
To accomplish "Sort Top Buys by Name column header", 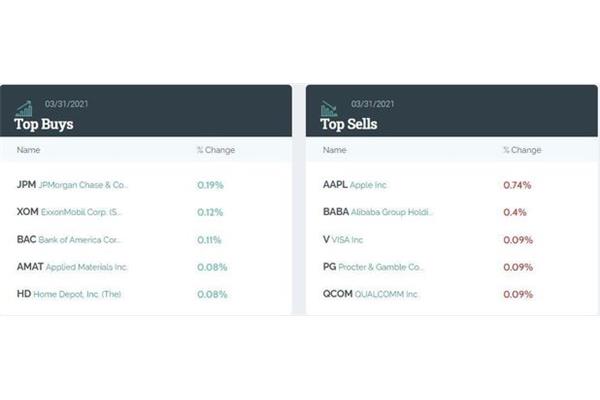I will click(x=28, y=150).
